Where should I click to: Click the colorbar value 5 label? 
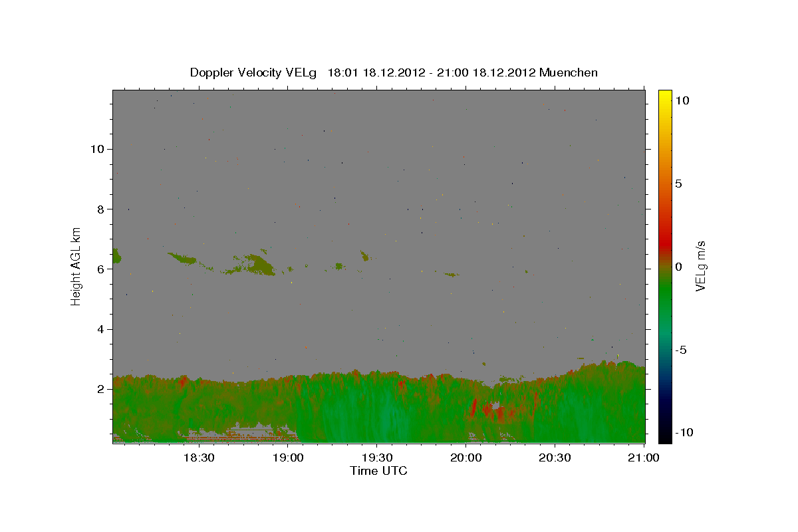pyautogui.click(x=678, y=184)
